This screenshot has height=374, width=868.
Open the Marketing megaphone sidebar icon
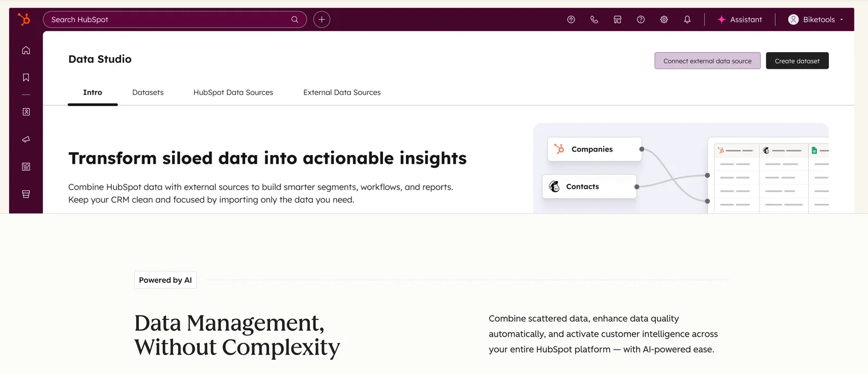click(26, 139)
